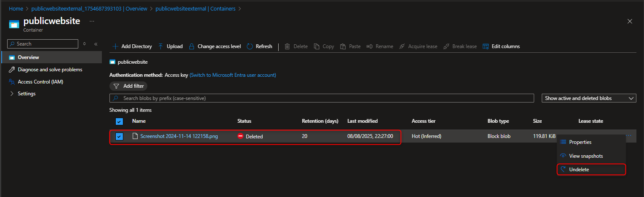
Task: Click the small container icon above Authentication method
Action: tap(112, 62)
